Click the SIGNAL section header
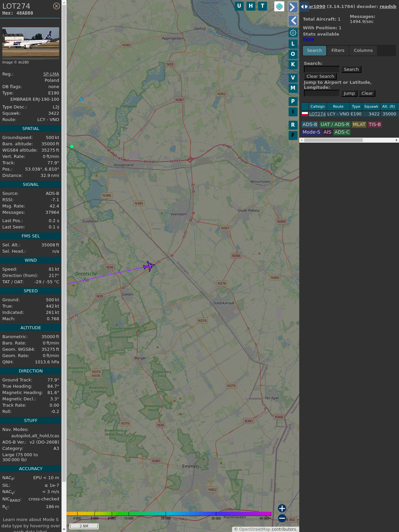This screenshot has height=532, width=399. click(x=31, y=184)
